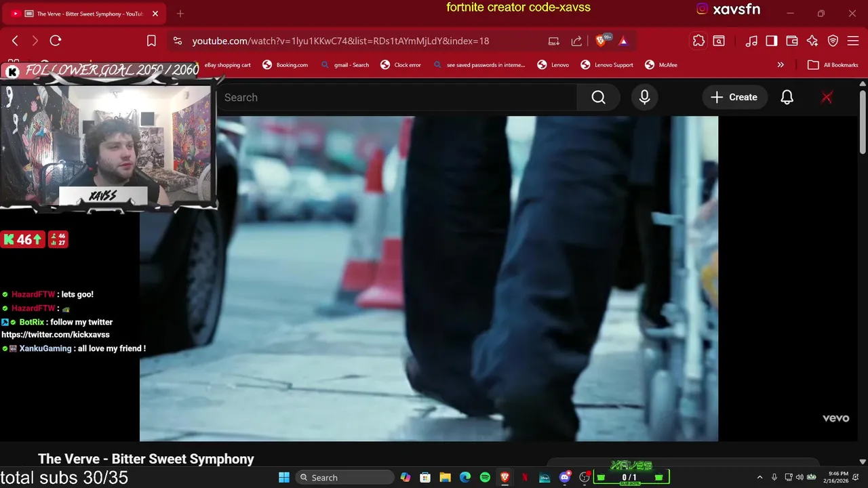Open the McAfee bookmark

[x=660, y=65]
